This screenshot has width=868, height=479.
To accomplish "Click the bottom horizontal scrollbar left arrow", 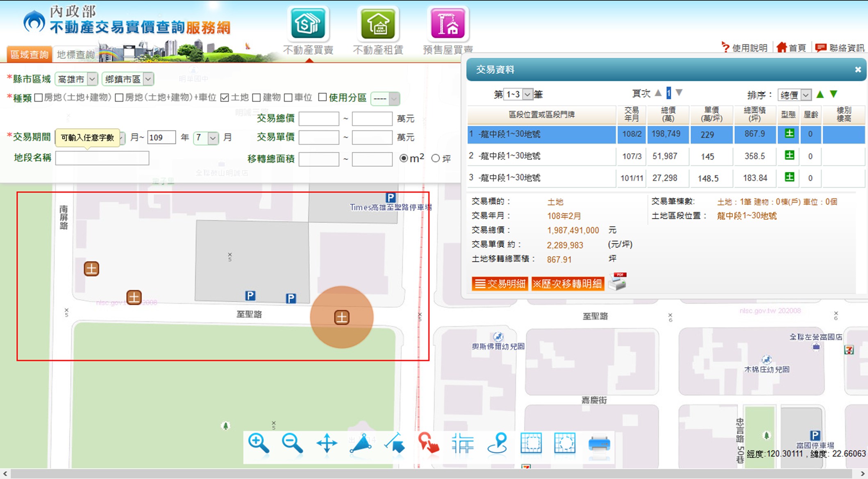I will pyautogui.click(x=5, y=474).
